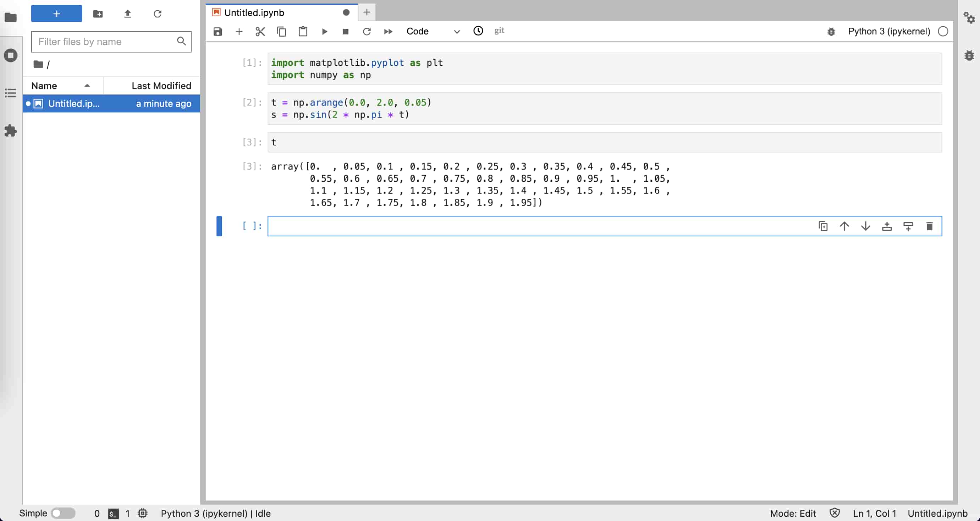
Task: Open a new launcher tab with plus
Action: click(x=367, y=12)
